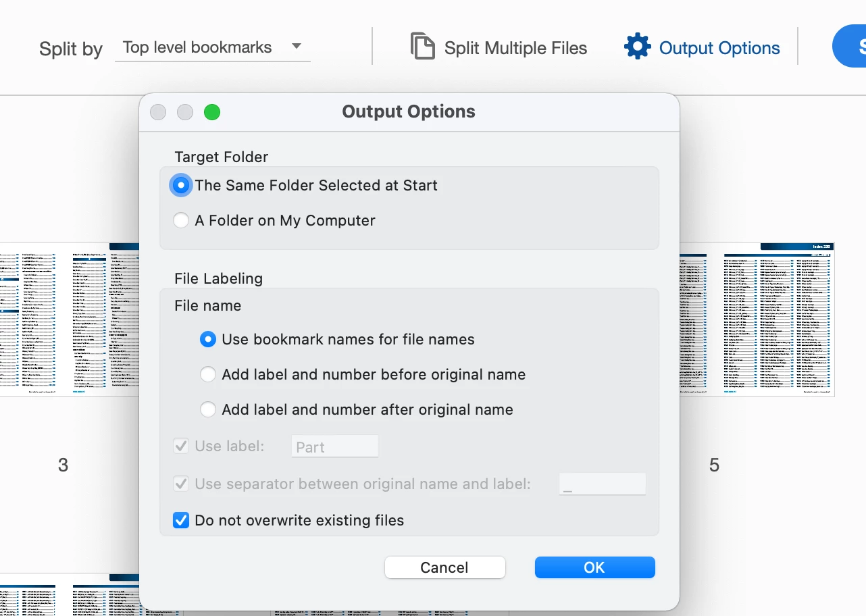The width and height of the screenshot is (866, 616).
Task: Confirm the dialog with the OK button
Action: pos(595,567)
